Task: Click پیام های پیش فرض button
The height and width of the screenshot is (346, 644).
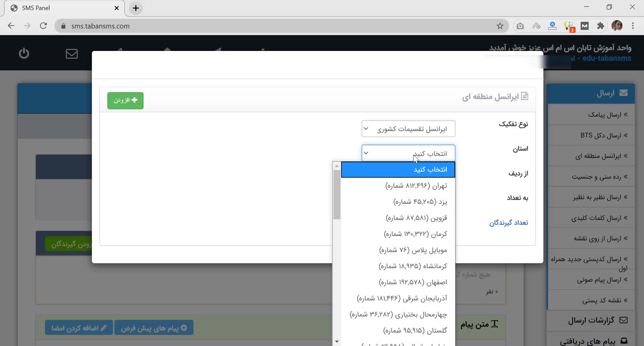Action: pyautogui.click(x=154, y=328)
